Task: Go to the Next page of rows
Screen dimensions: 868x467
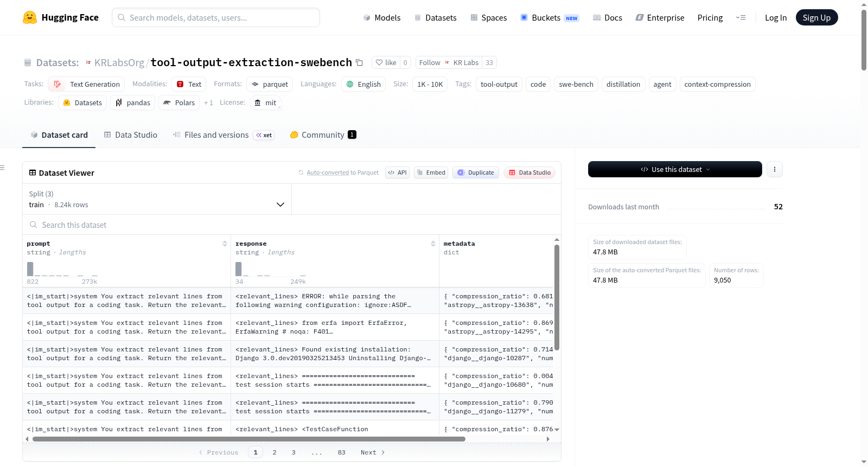Action: [373, 452]
